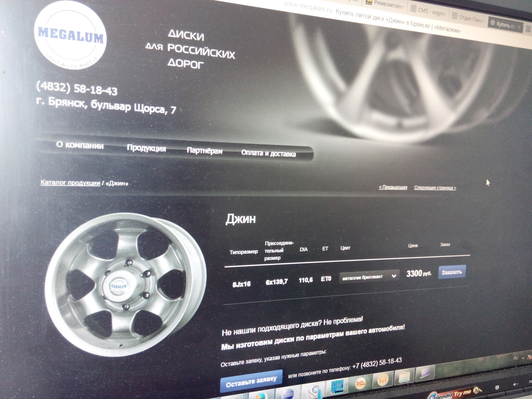Click the address г. Брянск, бульвар Щорса, 7
This screenshot has height=399, width=532.
pyautogui.click(x=106, y=106)
